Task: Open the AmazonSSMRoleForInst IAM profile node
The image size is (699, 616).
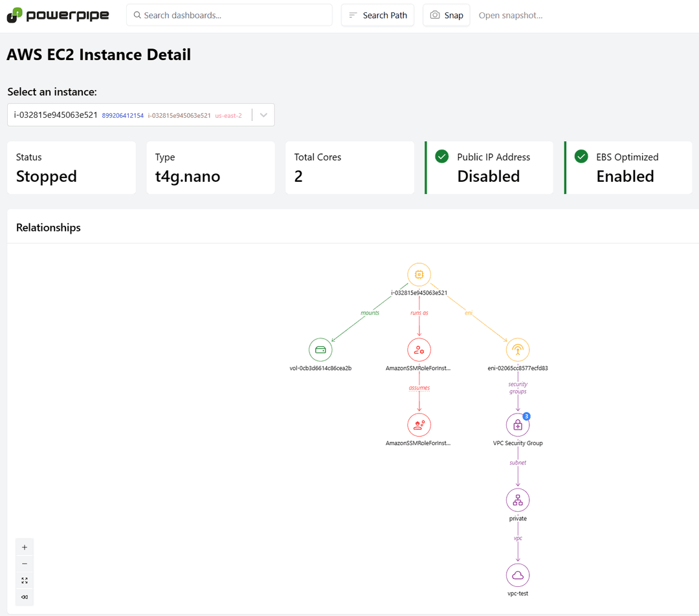Action: [x=419, y=349]
